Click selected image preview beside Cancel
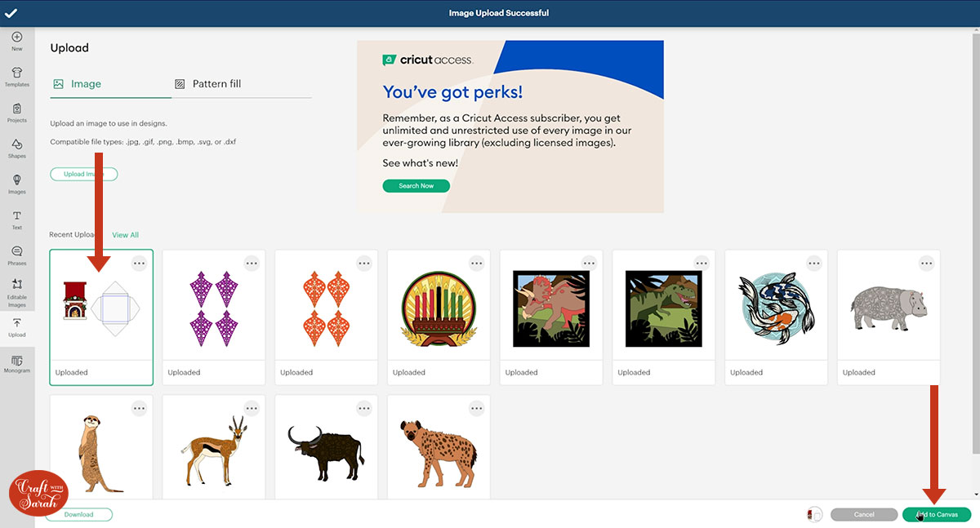The height and width of the screenshot is (528, 980). pos(814,515)
